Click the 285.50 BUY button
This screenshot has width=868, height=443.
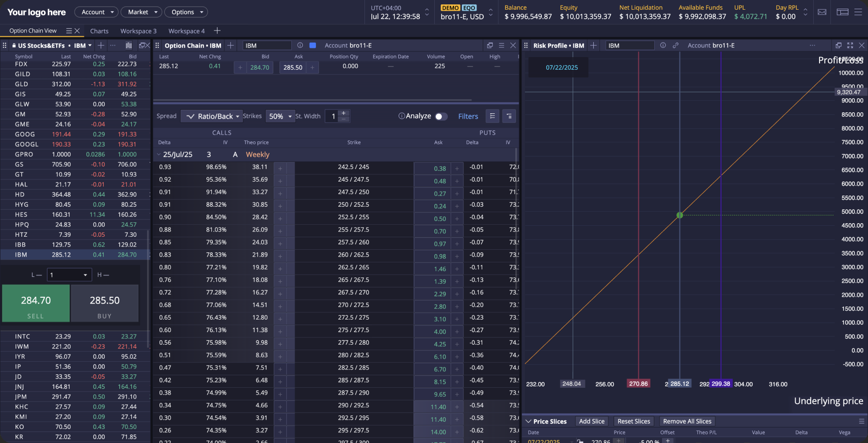click(x=105, y=303)
